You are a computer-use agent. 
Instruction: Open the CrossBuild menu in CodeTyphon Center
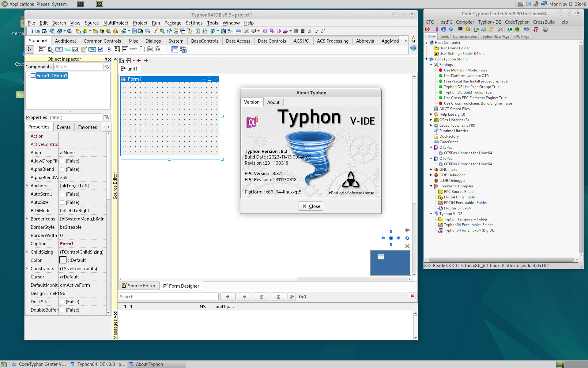[544, 22]
